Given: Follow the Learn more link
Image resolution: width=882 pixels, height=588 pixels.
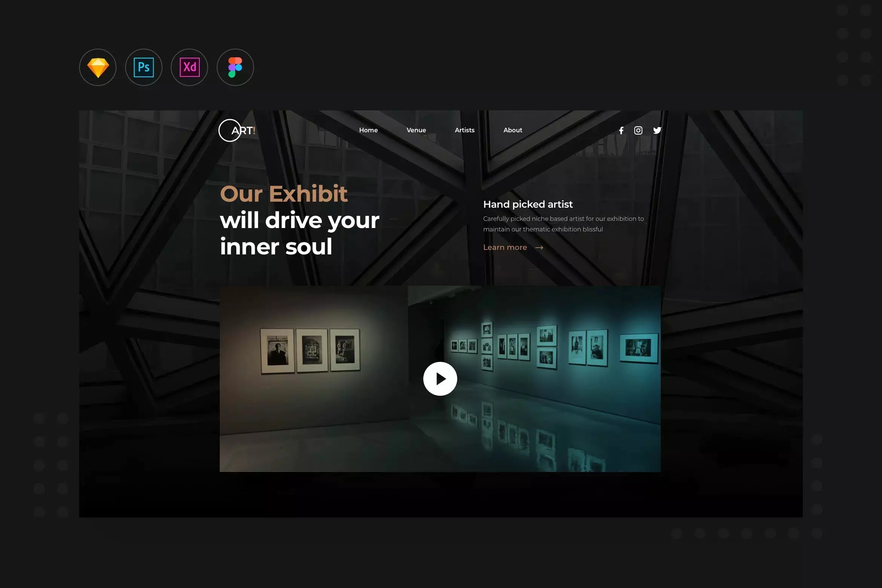Looking at the screenshot, I should 505,248.
